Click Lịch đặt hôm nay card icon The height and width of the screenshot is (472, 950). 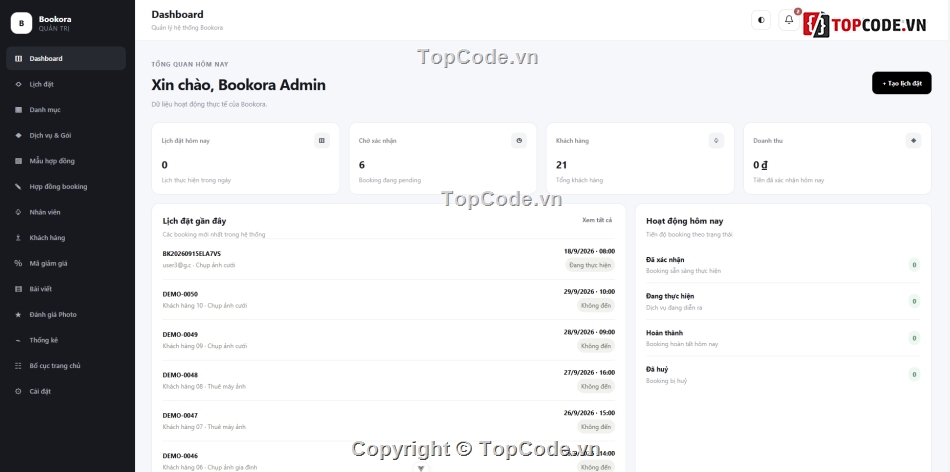[322, 141]
